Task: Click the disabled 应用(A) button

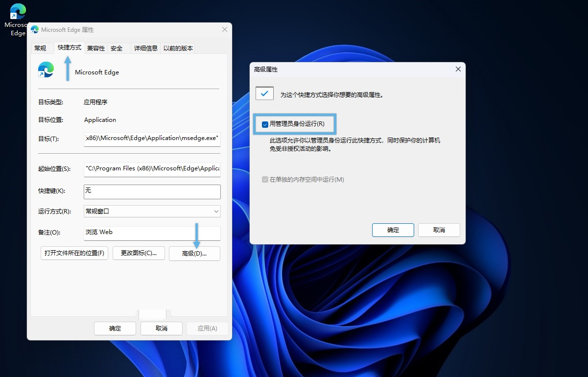Action: 207,328
